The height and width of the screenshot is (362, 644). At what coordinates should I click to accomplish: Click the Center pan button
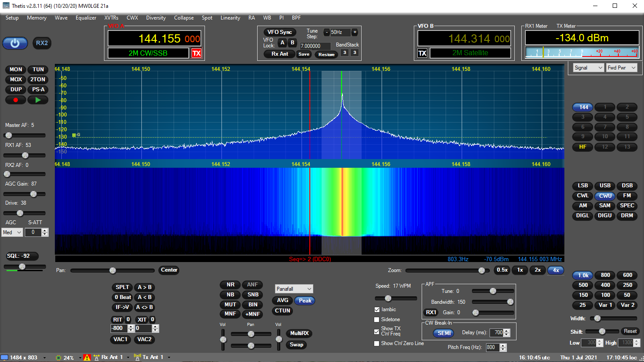coord(169,270)
